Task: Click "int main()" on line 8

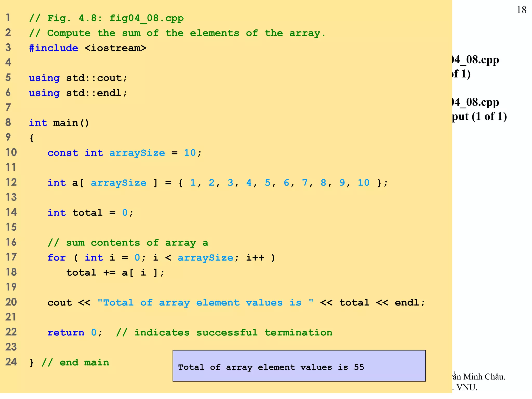Action: pyautogui.click(x=59, y=123)
